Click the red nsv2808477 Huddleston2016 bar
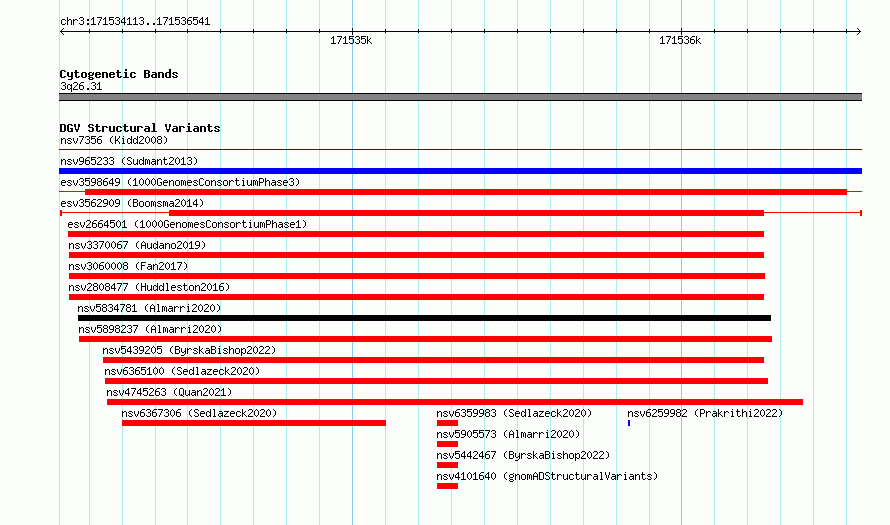Screen dimensions: 890x525 416,297
